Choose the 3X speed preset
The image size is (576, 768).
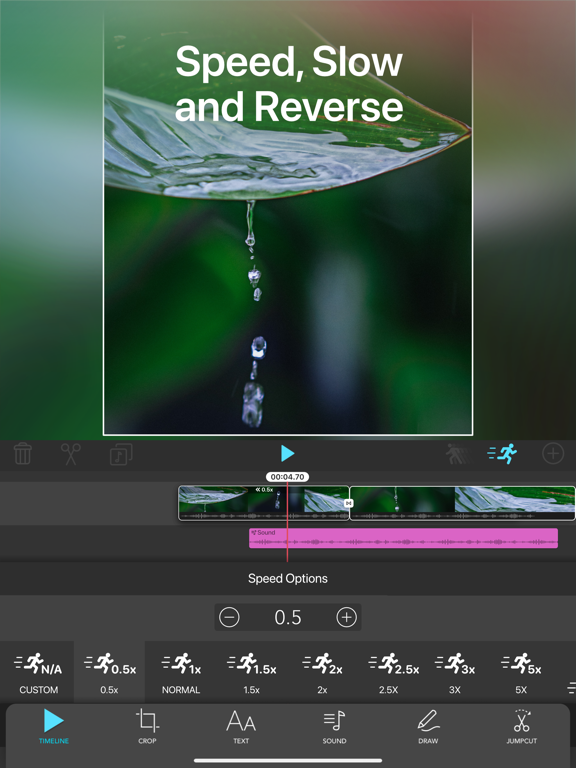tap(455, 672)
